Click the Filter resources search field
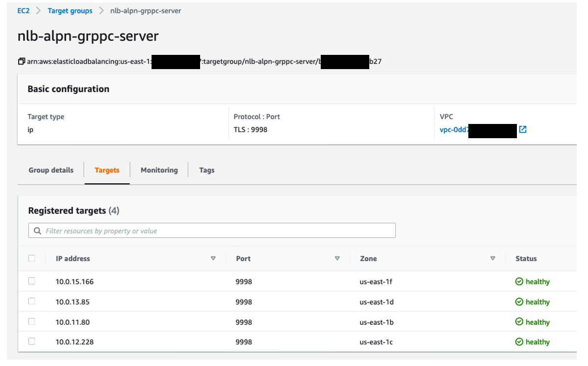 click(x=212, y=231)
